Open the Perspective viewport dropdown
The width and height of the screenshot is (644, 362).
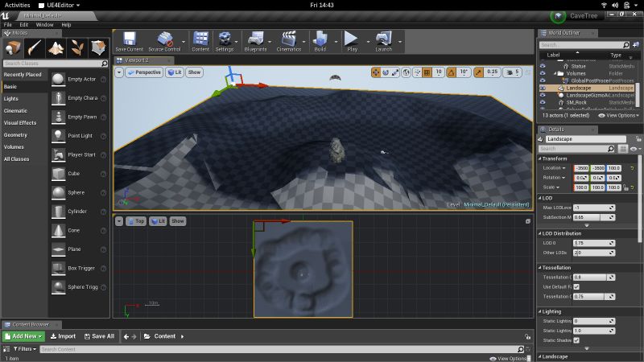144,72
